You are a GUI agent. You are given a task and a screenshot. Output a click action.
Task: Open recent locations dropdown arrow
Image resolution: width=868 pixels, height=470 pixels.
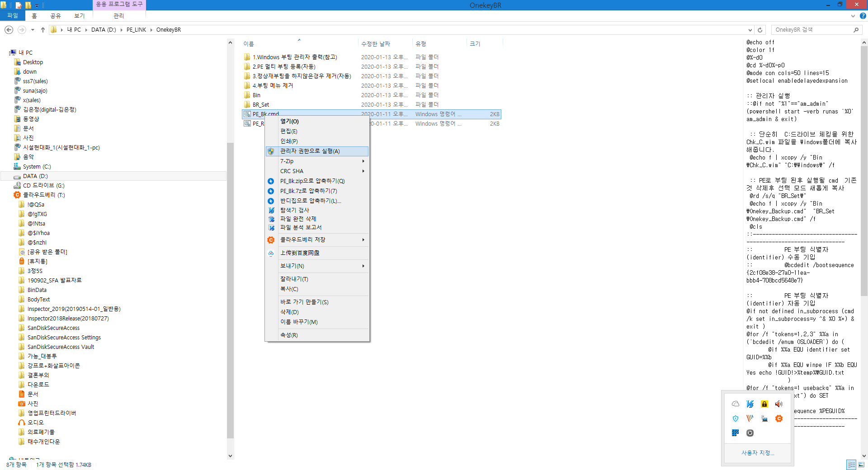coord(33,30)
